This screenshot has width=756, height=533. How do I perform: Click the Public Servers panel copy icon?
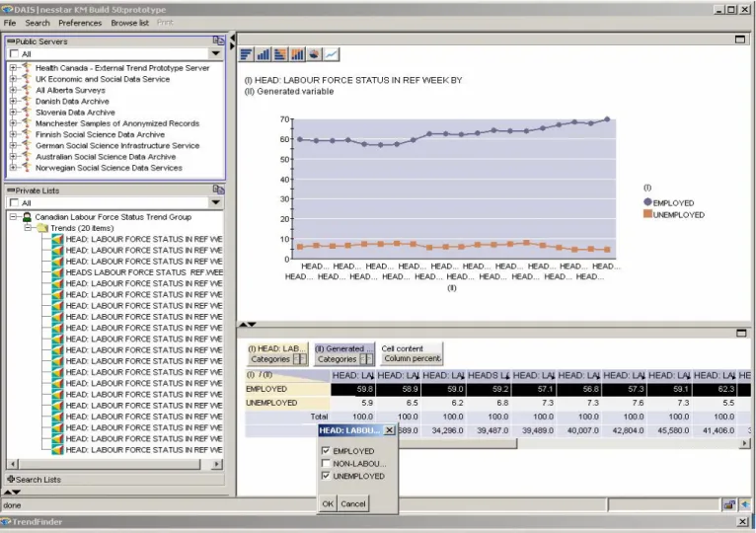pyautogui.click(x=218, y=40)
